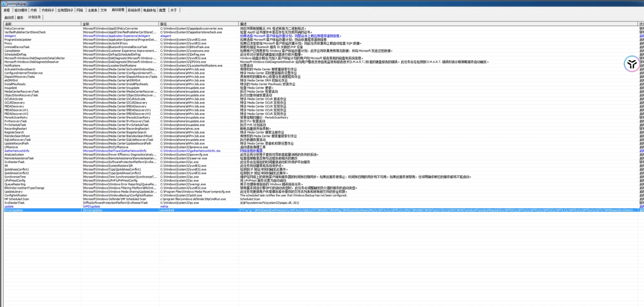Open the 服务 sub-tab
This screenshot has width=644, height=307.
coord(20,18)
